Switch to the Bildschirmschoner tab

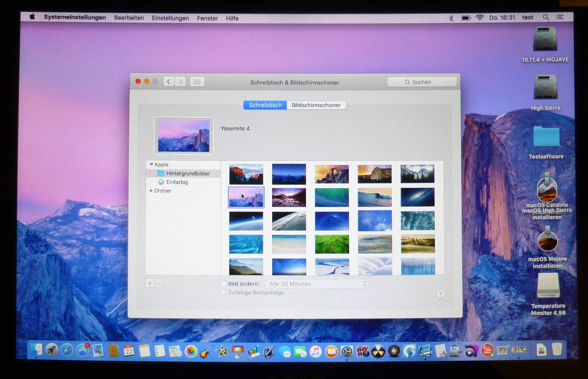click(316, 105)
